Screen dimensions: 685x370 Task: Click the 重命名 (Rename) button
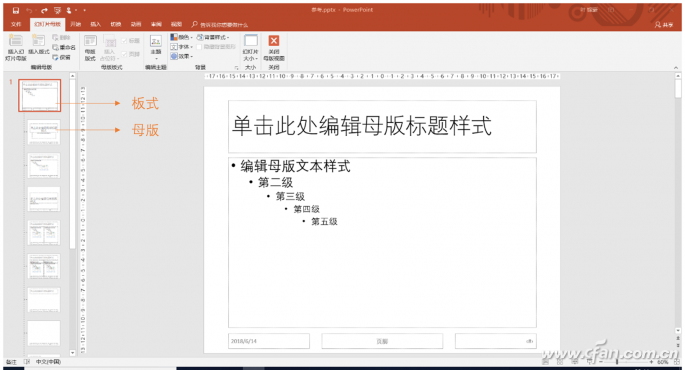64,47
